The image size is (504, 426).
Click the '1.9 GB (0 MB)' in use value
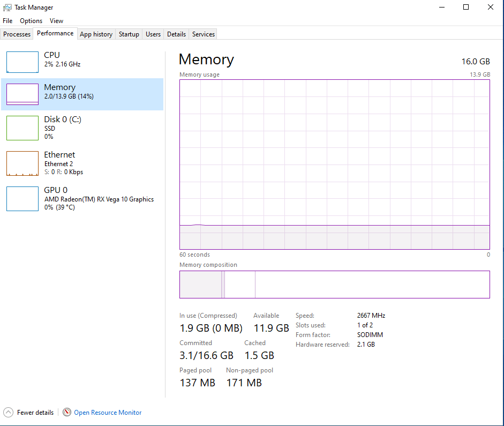point(211,328)
